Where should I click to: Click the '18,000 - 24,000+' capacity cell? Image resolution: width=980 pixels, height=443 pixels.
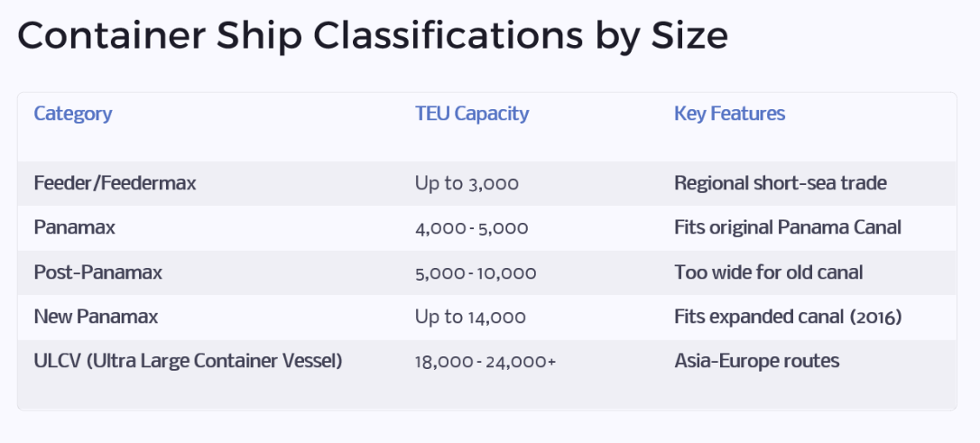pos(485,361)
